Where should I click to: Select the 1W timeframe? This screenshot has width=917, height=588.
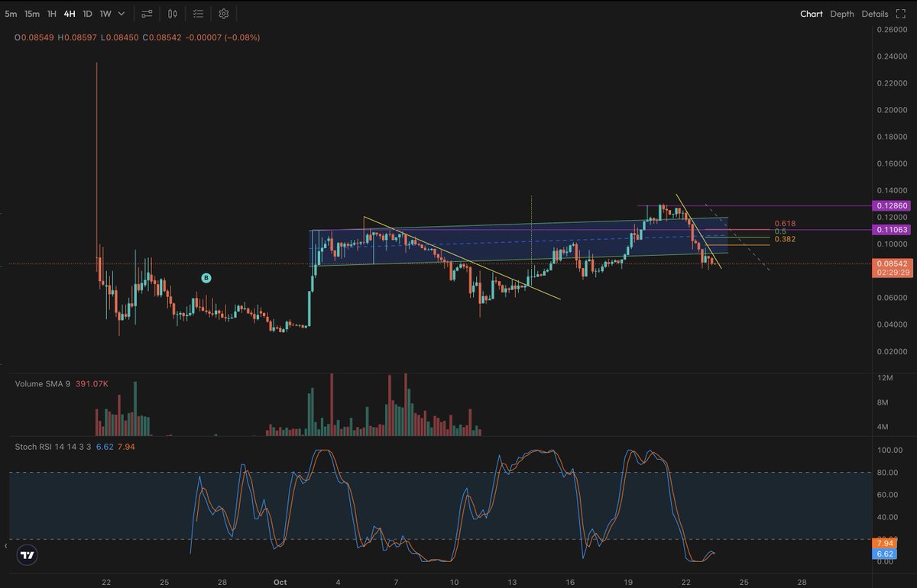(105, 14)
